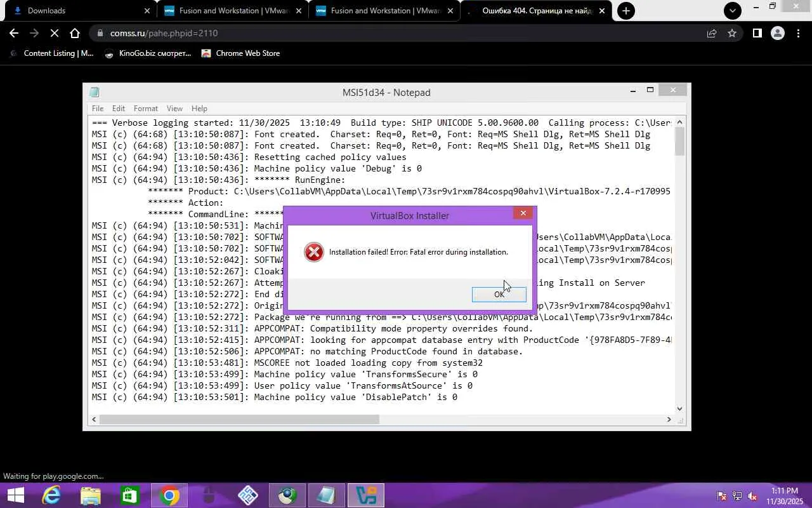Click 'APPCOMPAT: Compatibility mode property overrides found.'
Viewport: 812px width, 508px height.
point(312,328)
